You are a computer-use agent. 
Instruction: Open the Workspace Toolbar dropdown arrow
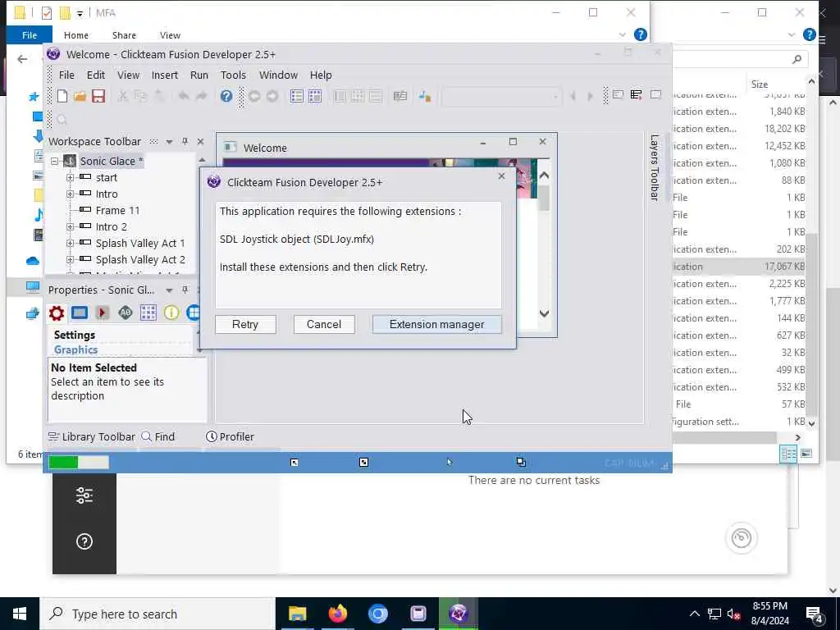click(x=169, y=142)
